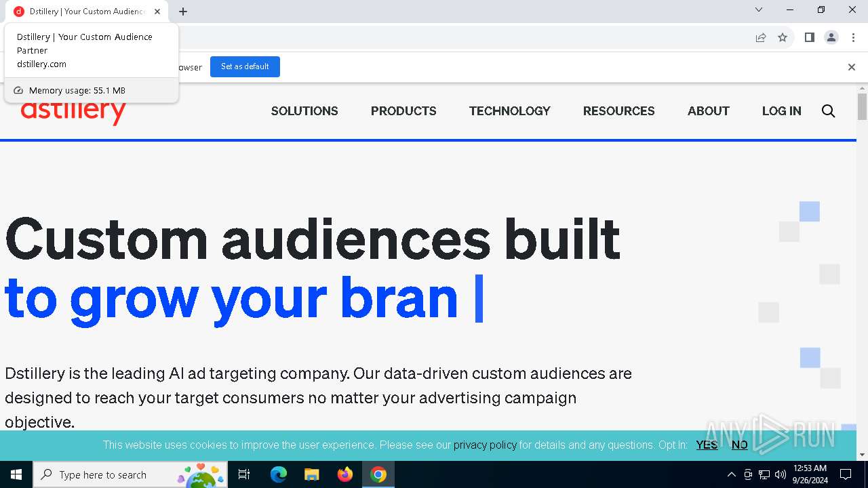Show hidden system tray icons
Image resolution: width=868 pixels, height=488 pixels.
tap(731, 474)
